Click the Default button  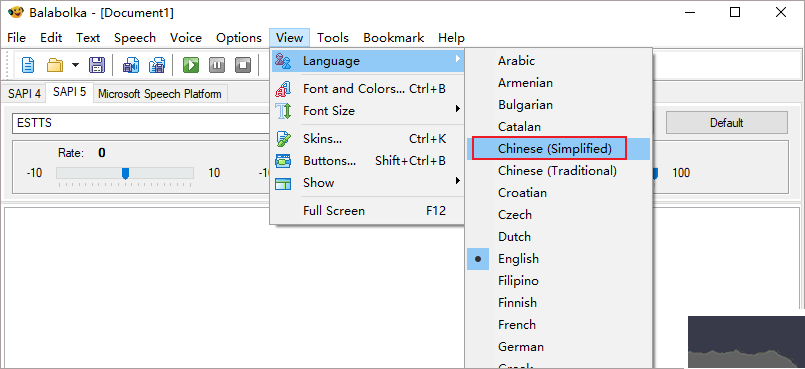tap(727, 123)
